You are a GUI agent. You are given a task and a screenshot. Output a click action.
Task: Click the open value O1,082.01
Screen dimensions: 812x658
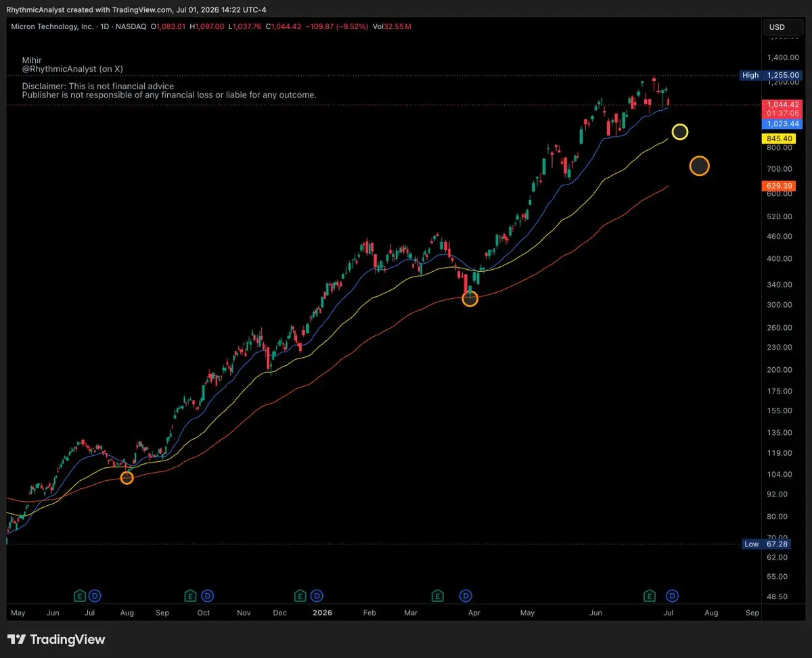(168, 26)
